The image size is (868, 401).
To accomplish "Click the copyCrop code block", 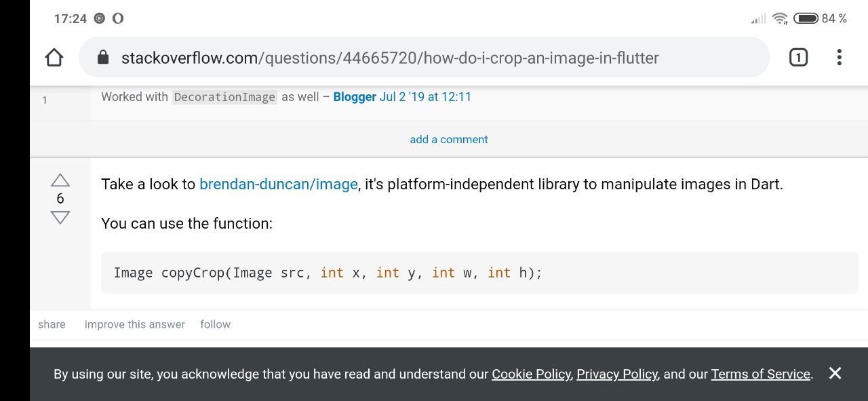I will (x=479, y=273).
